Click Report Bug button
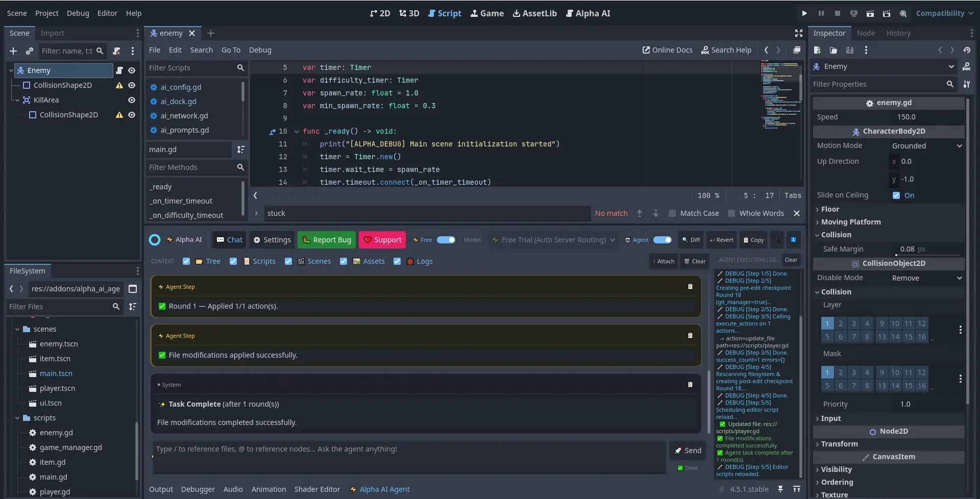980x499 pixels. coord(327,240)
